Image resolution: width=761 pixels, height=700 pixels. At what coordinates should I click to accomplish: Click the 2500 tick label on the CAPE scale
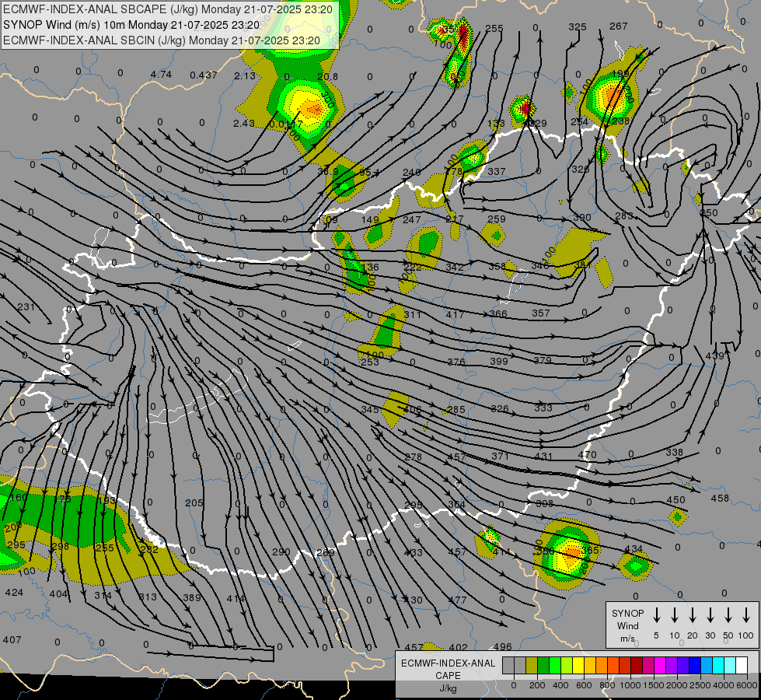point(700,685)
